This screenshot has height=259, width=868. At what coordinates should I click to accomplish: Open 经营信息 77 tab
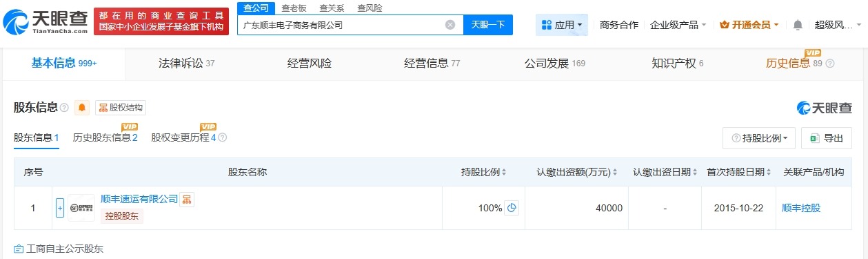coord(432,64)
